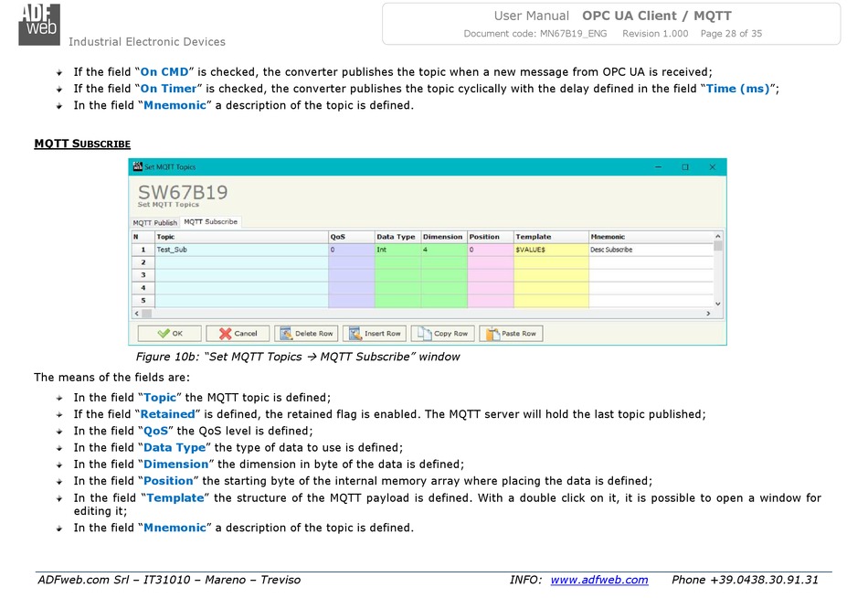This screenshot has height=598, width=868.
Task: Click the MQTT SUBSCRIBE section heading
Action: (82, 144)
